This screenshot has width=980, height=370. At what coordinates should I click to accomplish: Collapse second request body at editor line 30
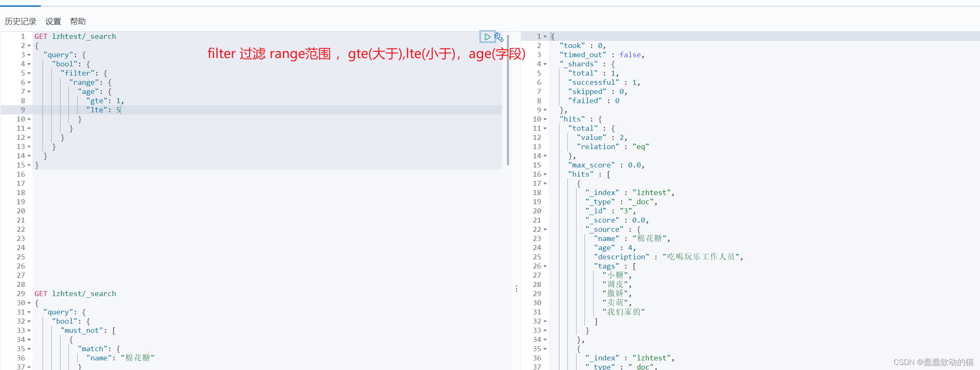click(x=29, y=303)
